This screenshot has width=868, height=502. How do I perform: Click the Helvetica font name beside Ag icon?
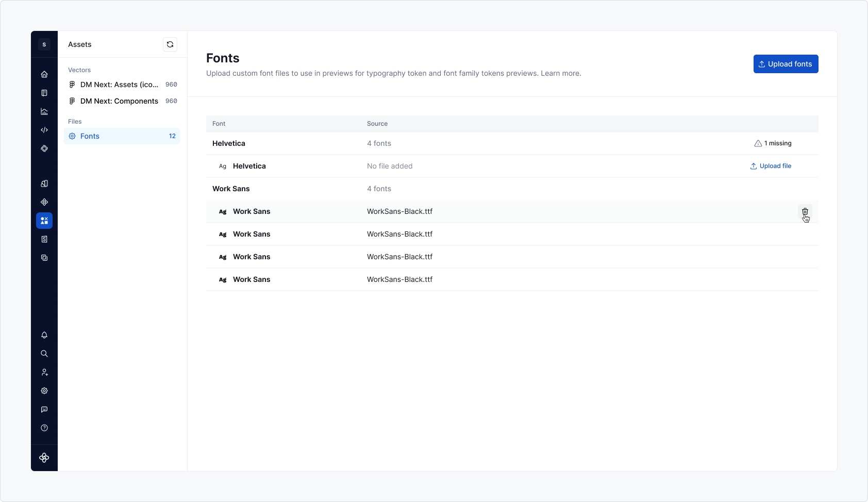[249, 166]
